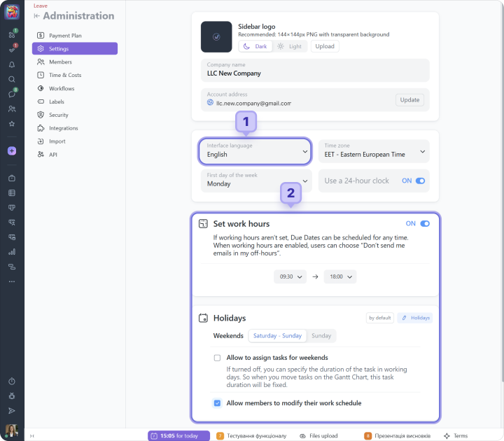
Task: Open search via magnifier icon in sidebar
Action: (x=12, y=79)
